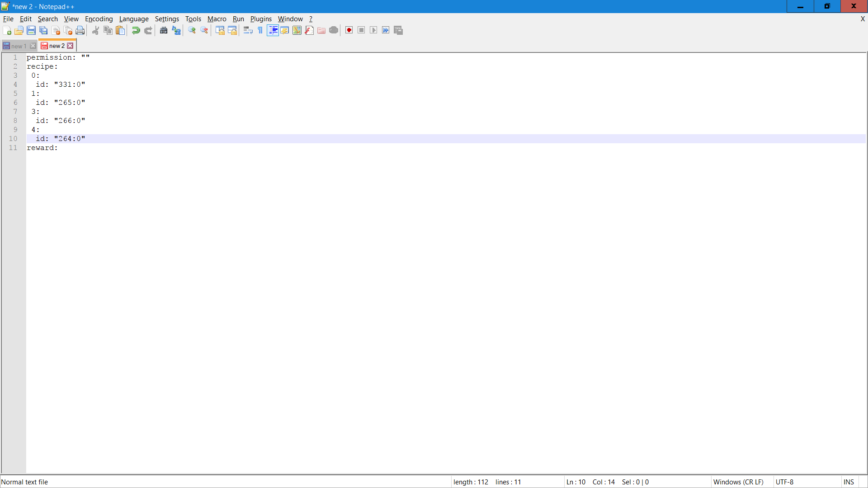Image resolution: width=868 pixels, height=488 pixels.
Task: Open the Language menu
Action: coord(134,19)
